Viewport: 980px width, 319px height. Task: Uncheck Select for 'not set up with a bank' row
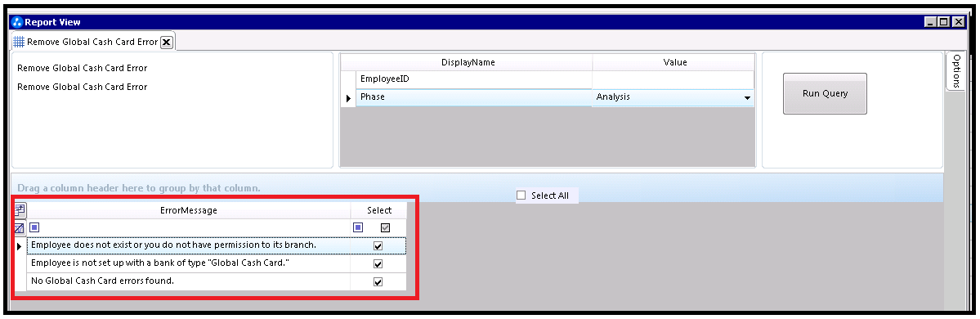point(378,264)
